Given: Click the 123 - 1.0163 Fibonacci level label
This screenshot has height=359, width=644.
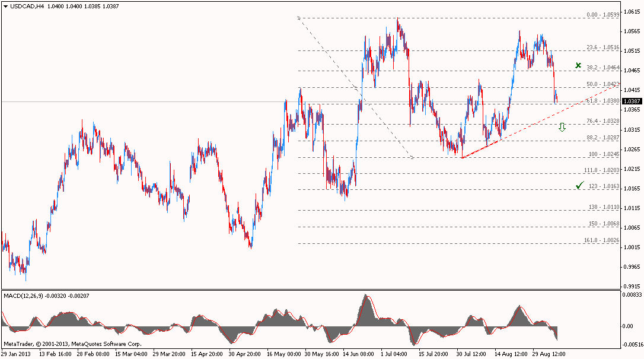Looking at the screenshot, I should coord(604,186).
